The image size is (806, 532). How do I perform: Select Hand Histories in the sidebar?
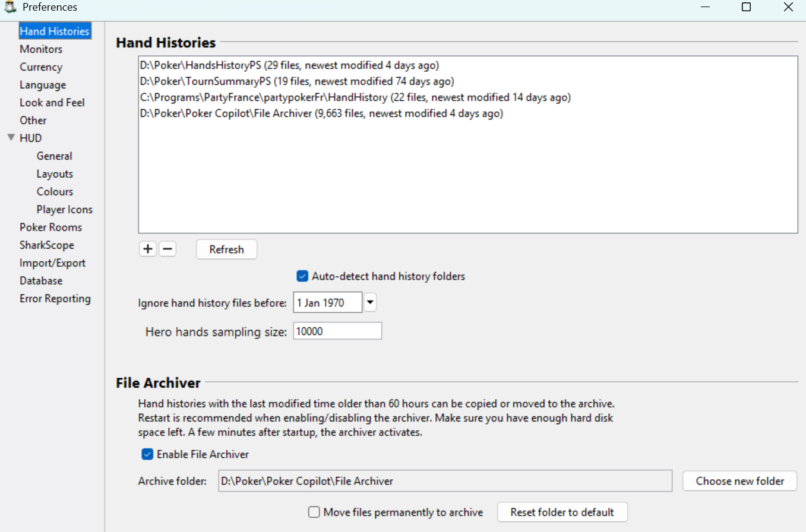(x=55, y=31)
